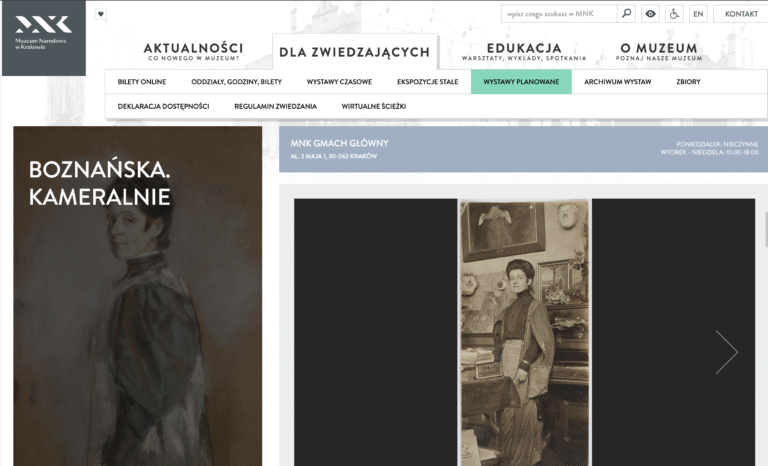Viewport: 768px width, 466px height.
Task: Select the Wystawy Planowane highlighted item
Action: coord(521,82)
